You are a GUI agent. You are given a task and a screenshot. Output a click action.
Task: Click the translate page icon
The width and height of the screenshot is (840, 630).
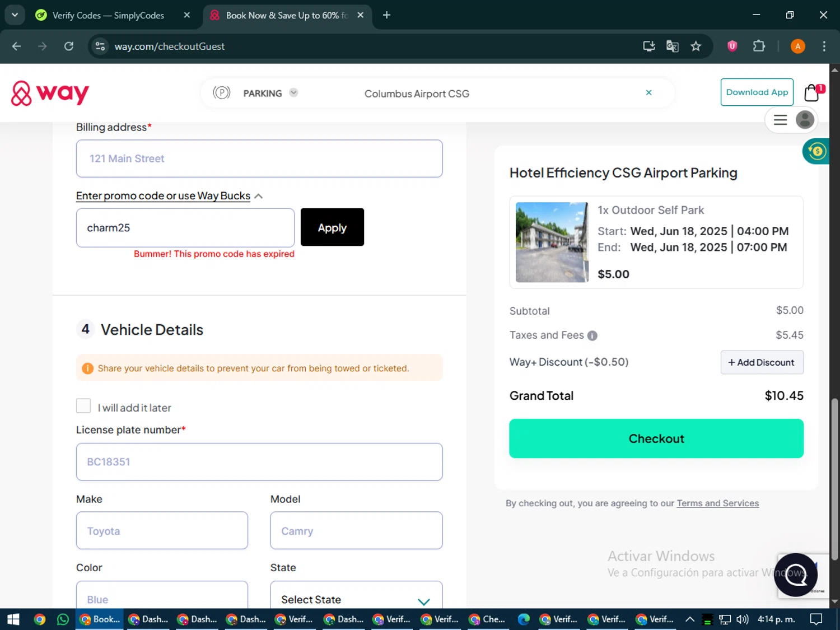(x=672, y=46)
